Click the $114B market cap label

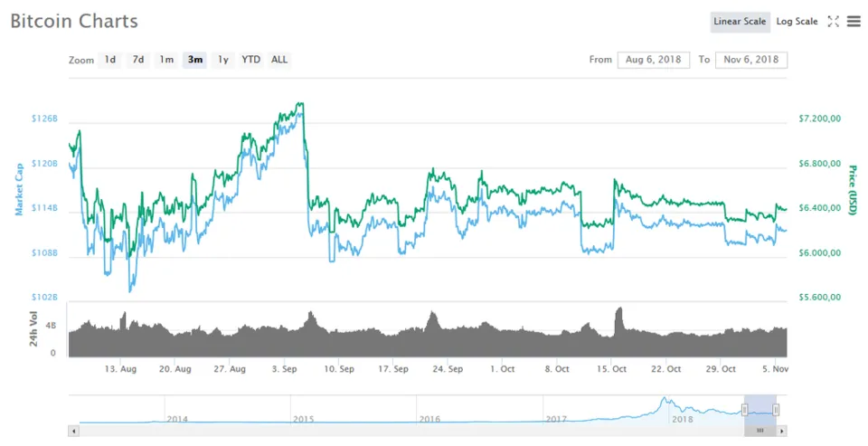pyautogui.click(x=44, y=208)
